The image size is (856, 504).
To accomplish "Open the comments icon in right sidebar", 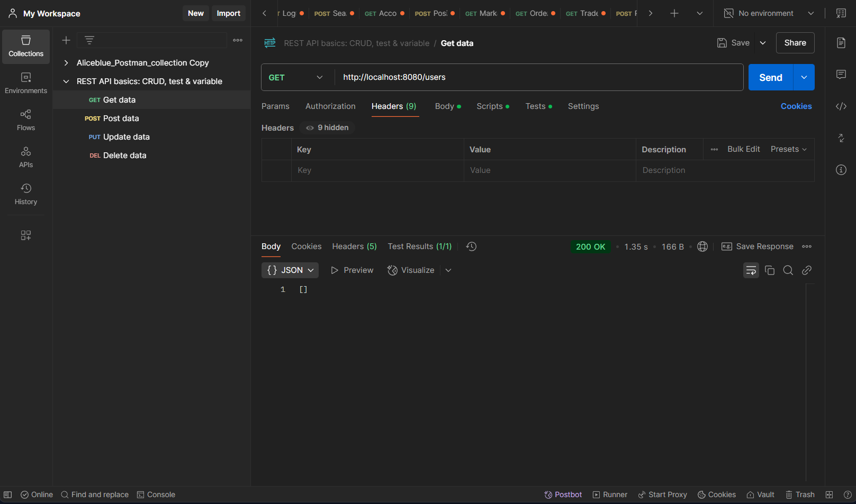I will click(841, 75).
